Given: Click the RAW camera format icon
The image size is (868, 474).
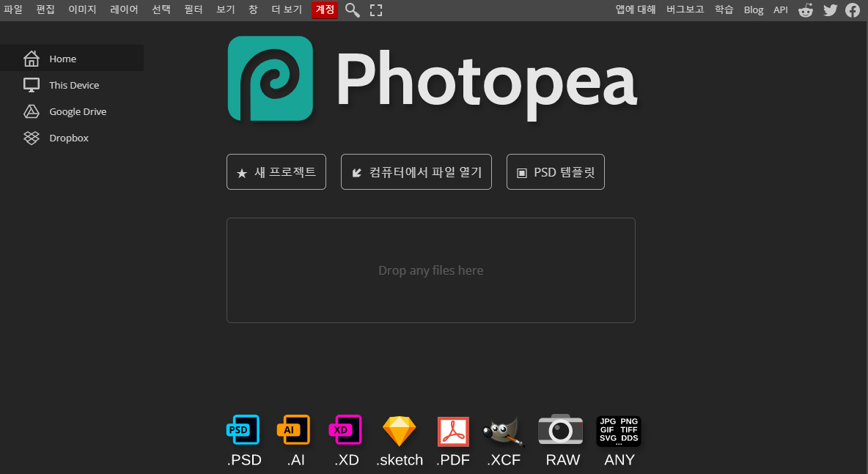Looking at the screenshot, I should coord(560,431).
